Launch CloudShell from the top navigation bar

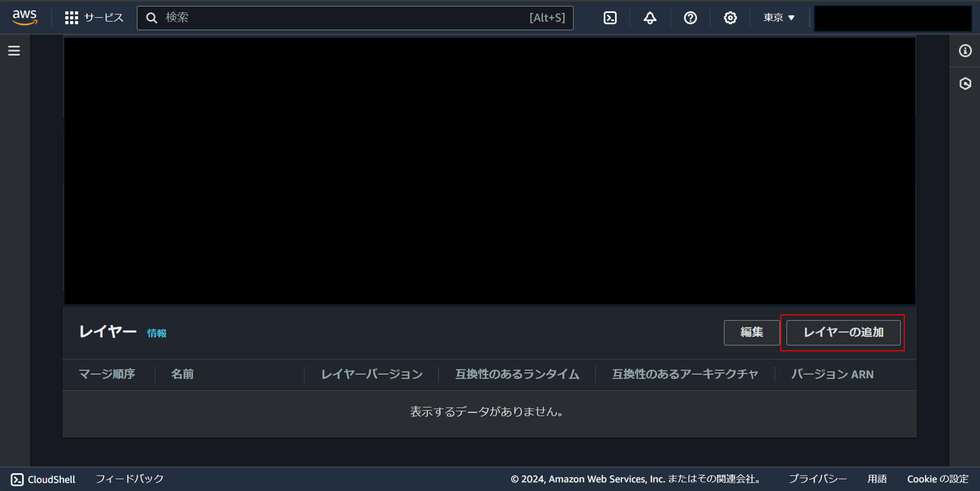[610, 18]
